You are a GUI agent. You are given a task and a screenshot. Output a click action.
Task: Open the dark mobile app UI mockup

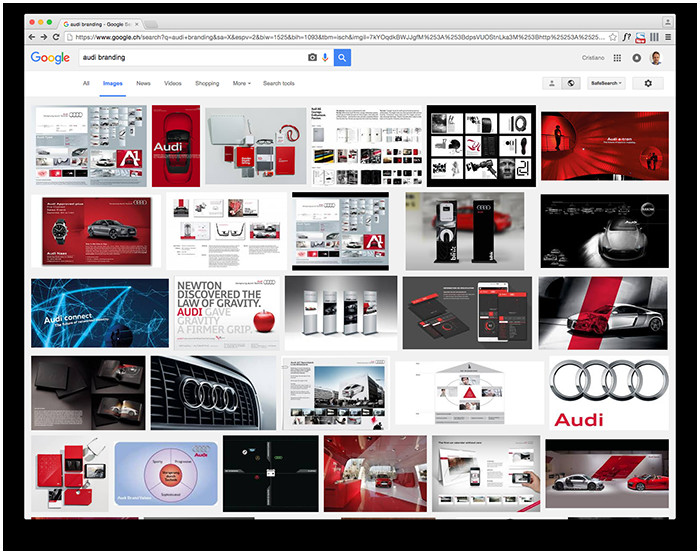pyautogui.click(x=467, y=313)
